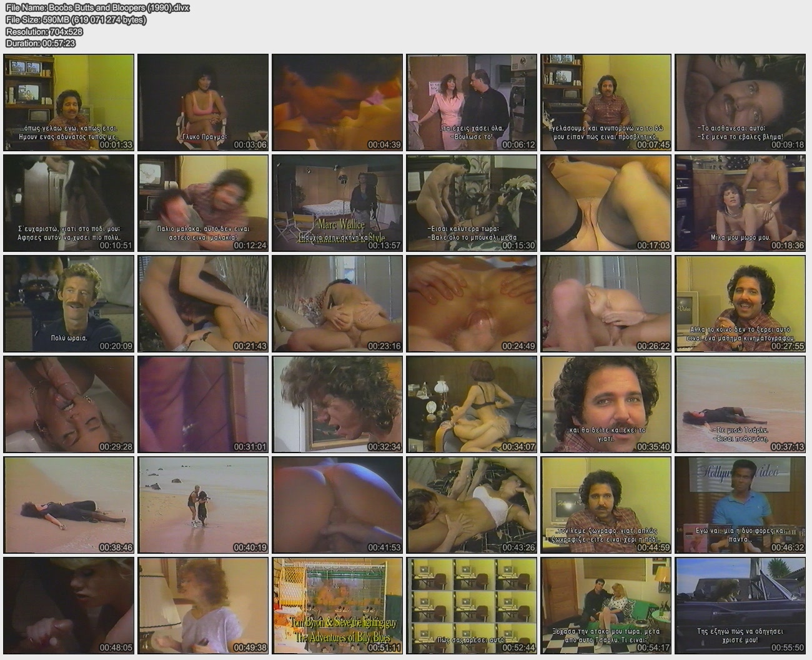This screenshot has width=812, height=660.
Task: Open the beach thumbnail at 00:40:19
Action: (x=203, y=506)
